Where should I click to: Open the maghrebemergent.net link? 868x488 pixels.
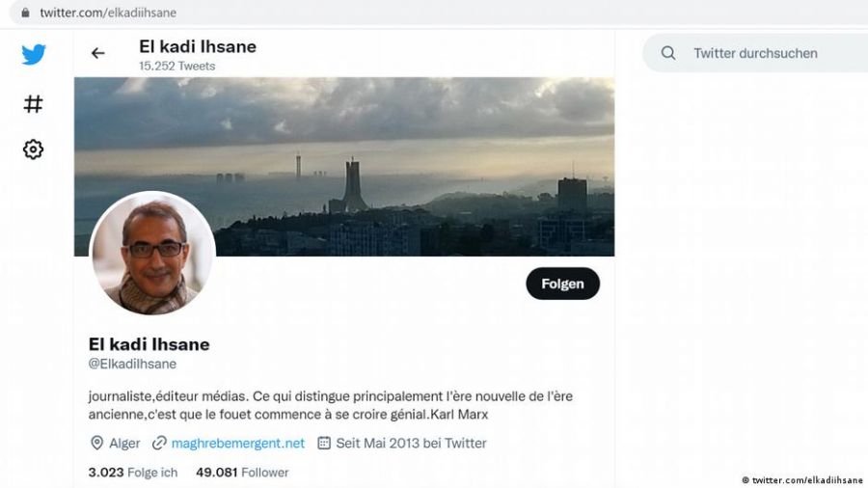[237, 444]
